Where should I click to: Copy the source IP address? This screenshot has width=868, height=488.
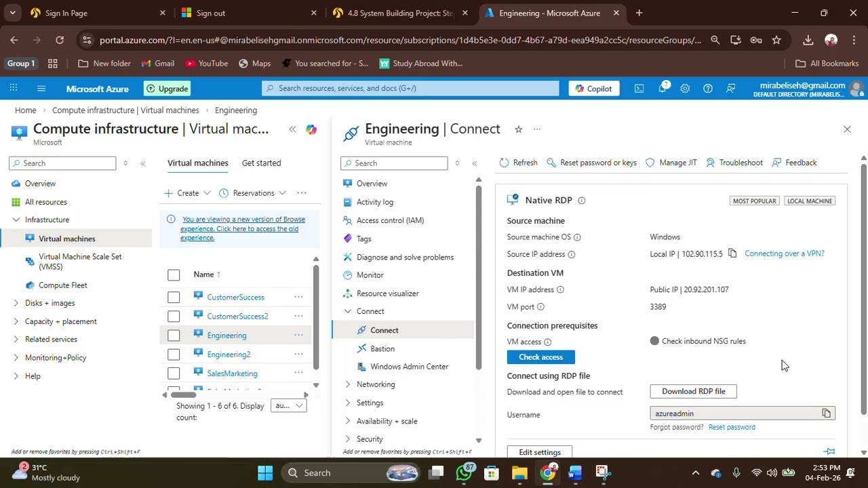732,253
